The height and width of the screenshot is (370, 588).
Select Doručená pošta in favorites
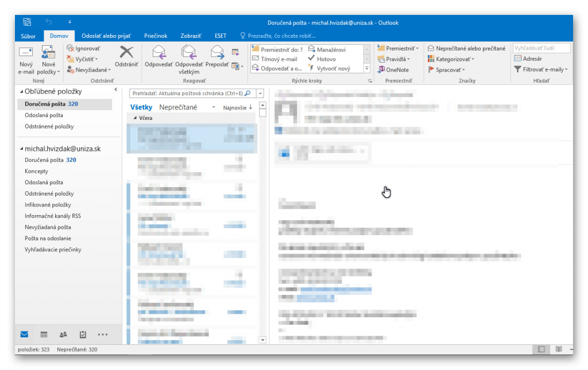[64, 104]
